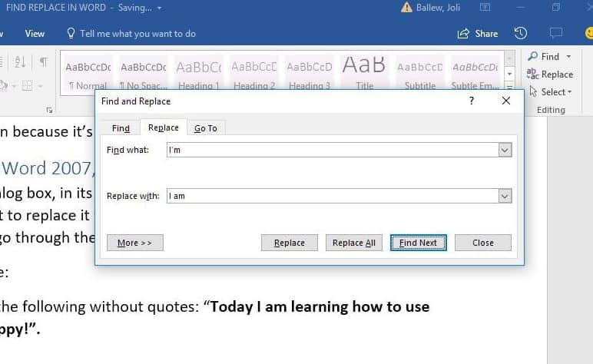Click the Close button in dialog

click(483, 243)
